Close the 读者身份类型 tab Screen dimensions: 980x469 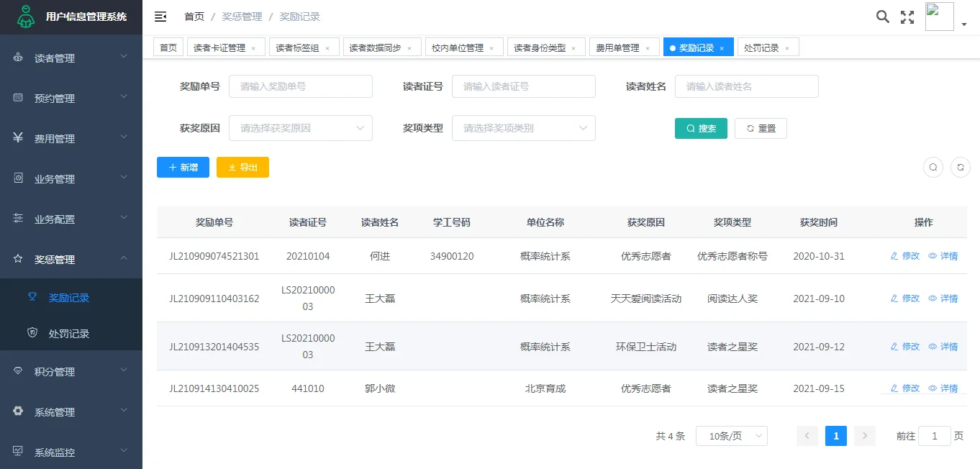[573, 48]
